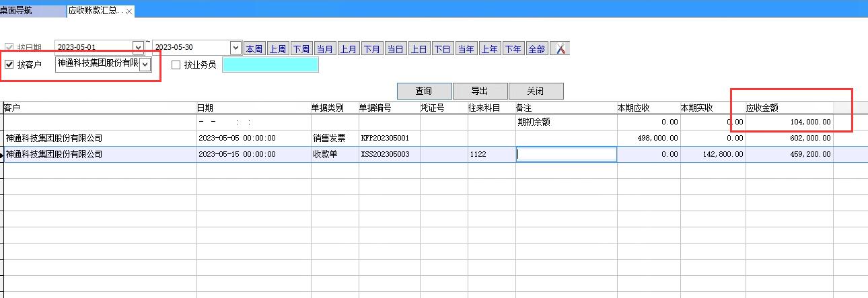Close the 应收账款汇总 tab
This screenshot has width=868, height=298.
[x=129, y=11]
